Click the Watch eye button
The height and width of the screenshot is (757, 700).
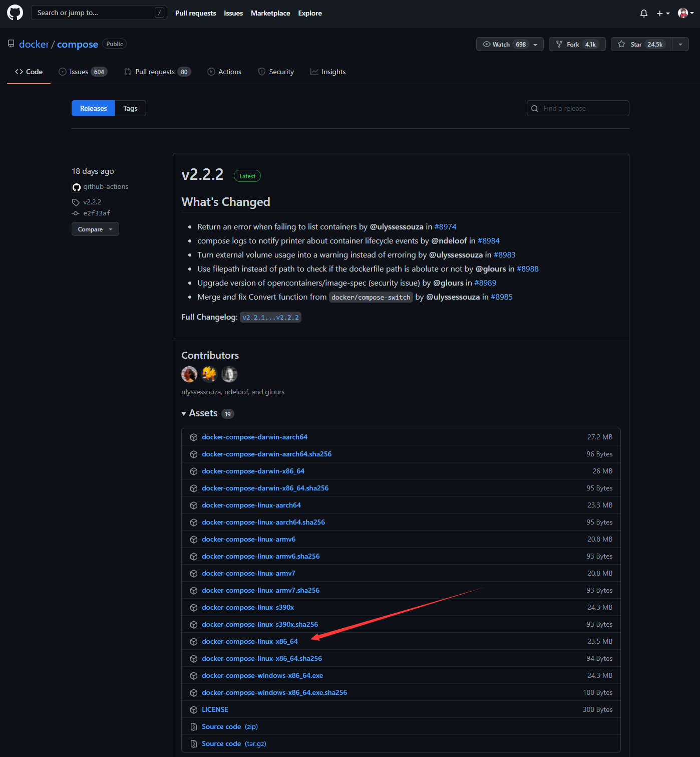pos(505,44)
